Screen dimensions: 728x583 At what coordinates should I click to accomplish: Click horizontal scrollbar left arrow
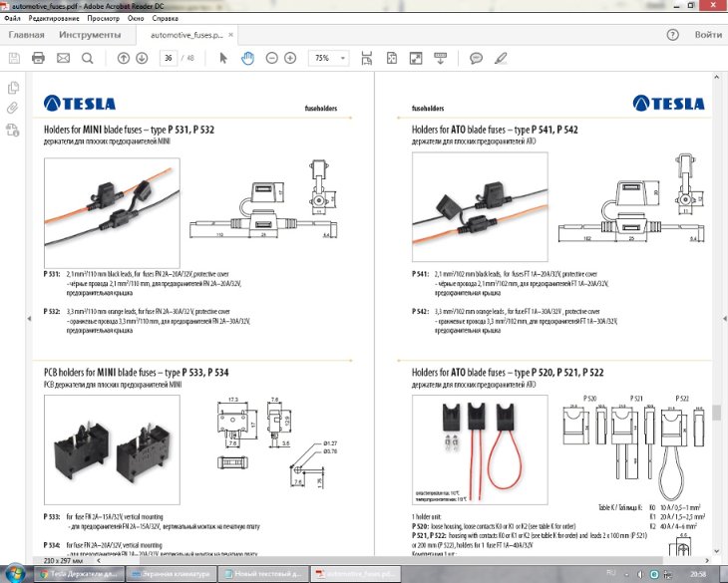pyautogui.click(x=99, y=560)
